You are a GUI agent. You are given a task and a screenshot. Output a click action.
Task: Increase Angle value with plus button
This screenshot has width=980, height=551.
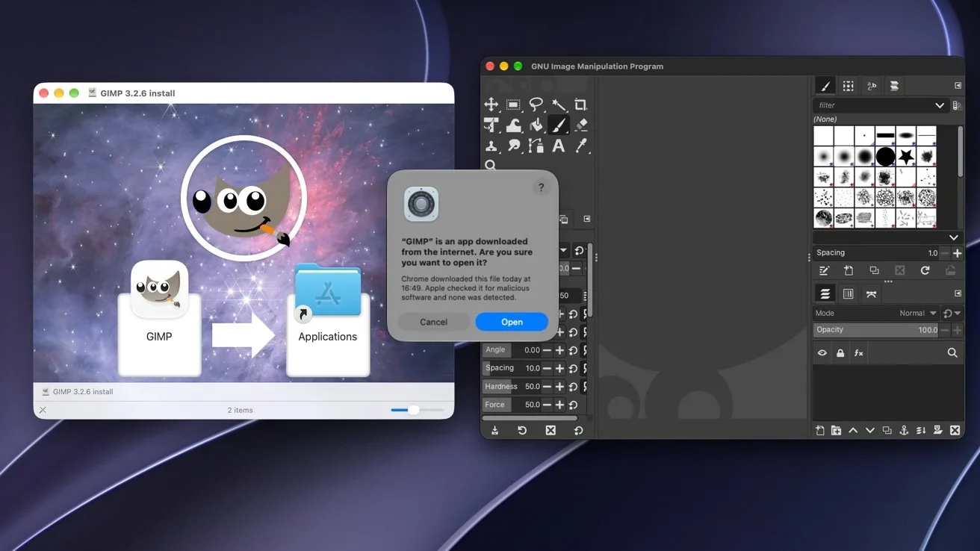tap(559, 350)
